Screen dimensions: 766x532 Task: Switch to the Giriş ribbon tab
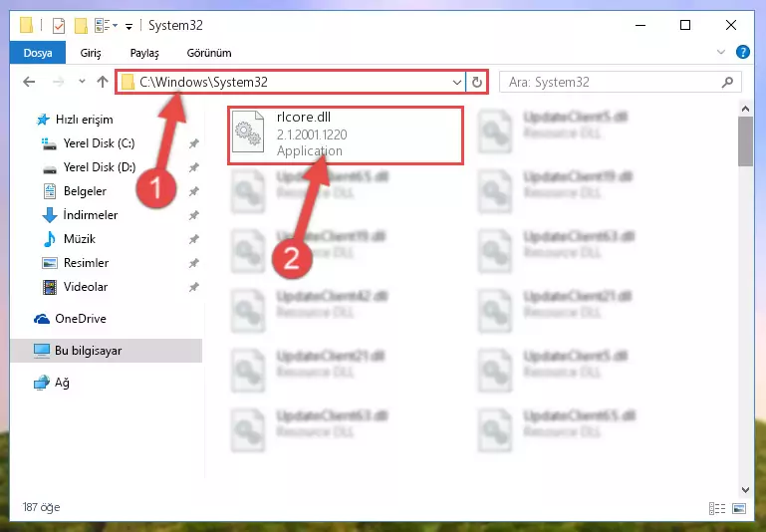91,53
